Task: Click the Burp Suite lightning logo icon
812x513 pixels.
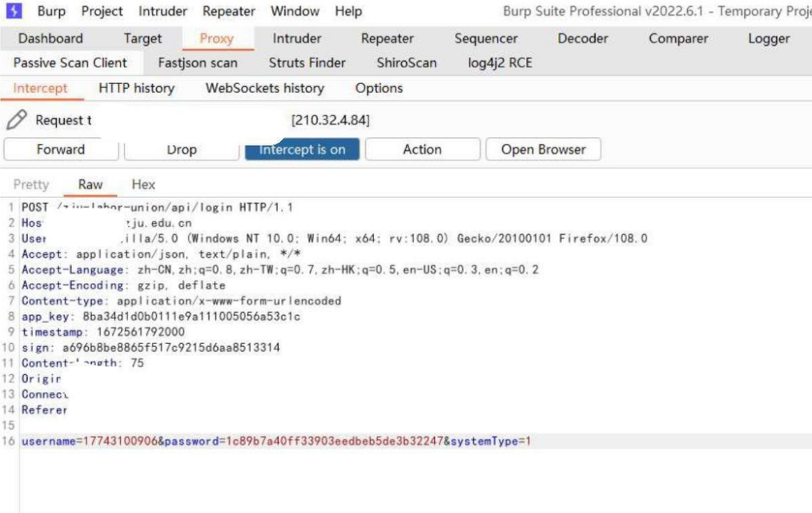Action: (x=15, y=11)
